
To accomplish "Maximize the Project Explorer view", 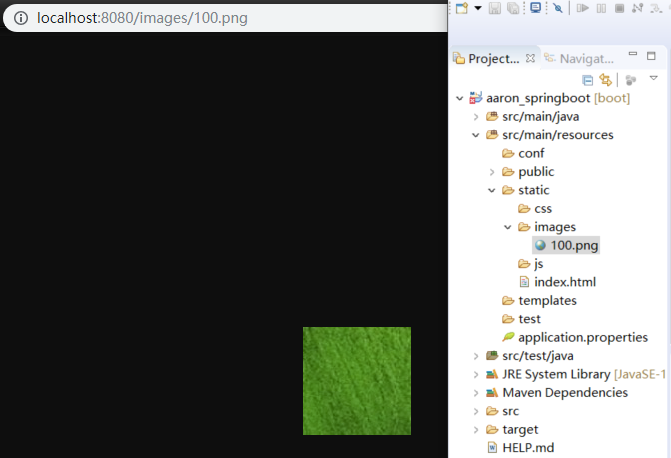I will pos(651,56).
